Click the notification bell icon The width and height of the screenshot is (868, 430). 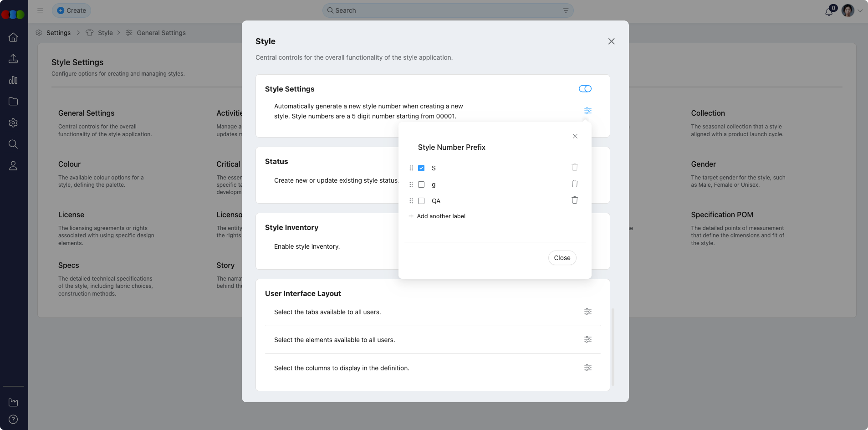click(x=828, y=11)
